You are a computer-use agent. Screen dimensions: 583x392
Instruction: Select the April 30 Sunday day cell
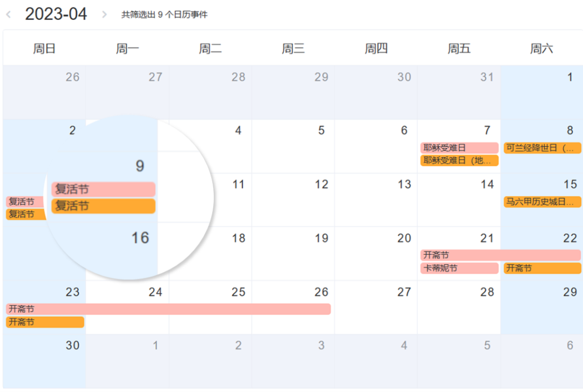44,362
